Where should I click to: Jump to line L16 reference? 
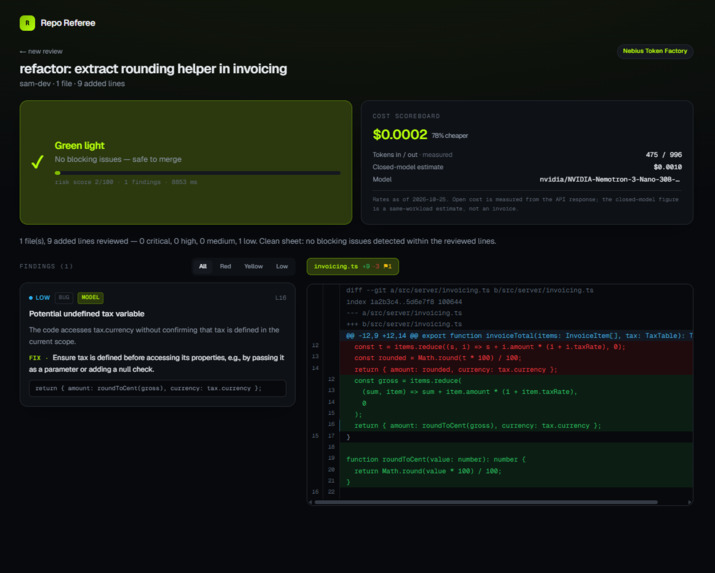click(x=280, y=298)
